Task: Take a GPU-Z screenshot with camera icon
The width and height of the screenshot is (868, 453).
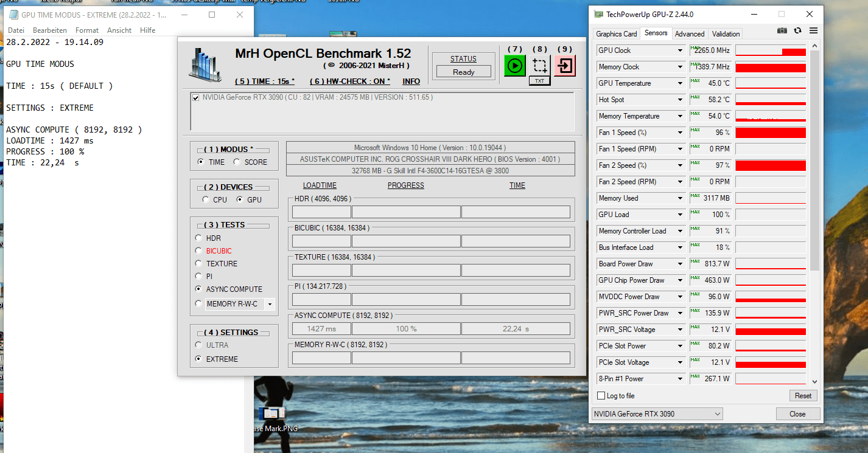Action: point(782,31)
